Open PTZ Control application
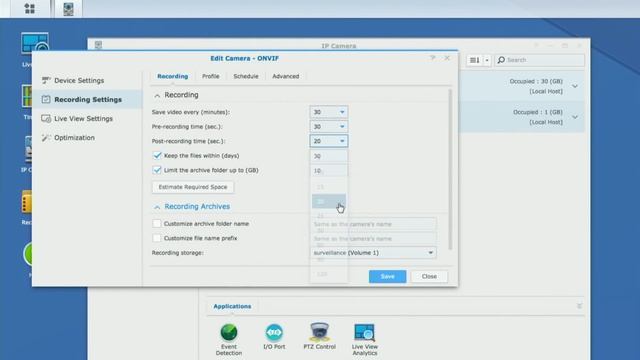This screenshot has height=360, width=640. [x=319, y=336]
